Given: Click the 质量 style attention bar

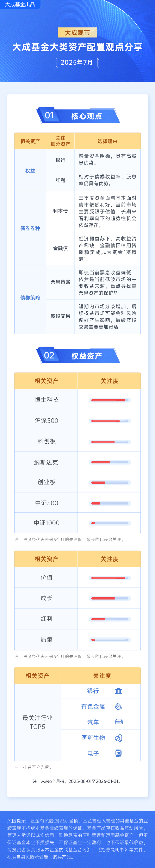Looking at the screenshot, I should [110, 639].
